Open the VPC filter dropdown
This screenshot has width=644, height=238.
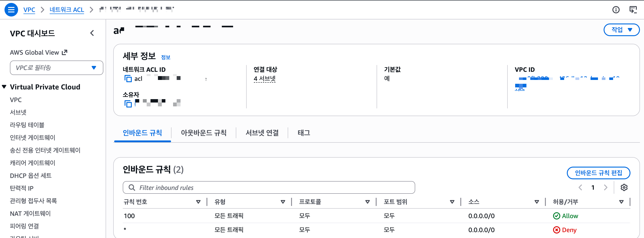coord(56,68)
